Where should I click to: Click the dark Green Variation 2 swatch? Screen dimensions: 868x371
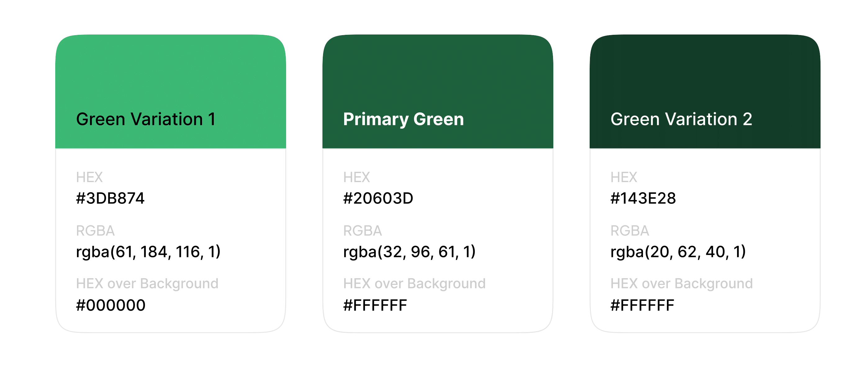705,71
